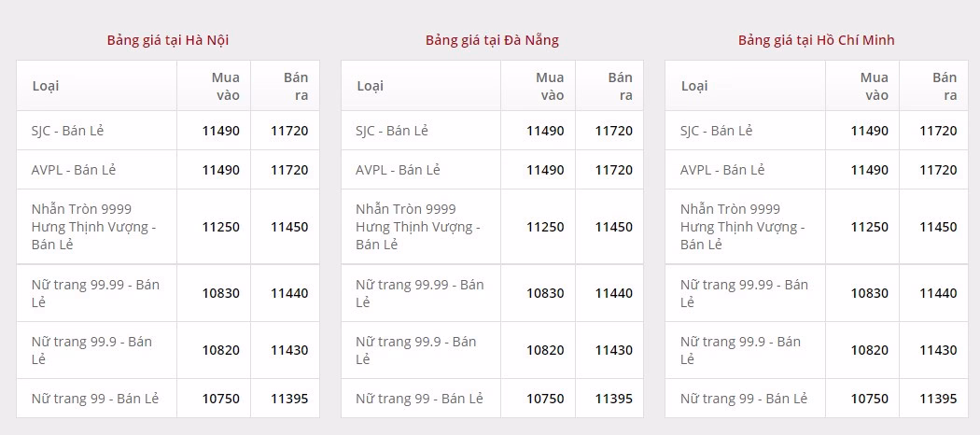Click Loại column header in Đà Nẵng table

(x=370, y=86)
